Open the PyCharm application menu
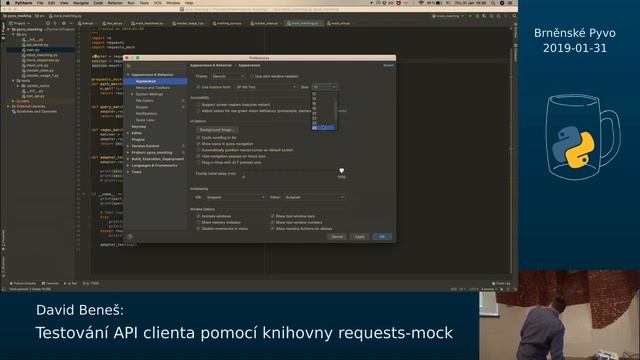 23,3
